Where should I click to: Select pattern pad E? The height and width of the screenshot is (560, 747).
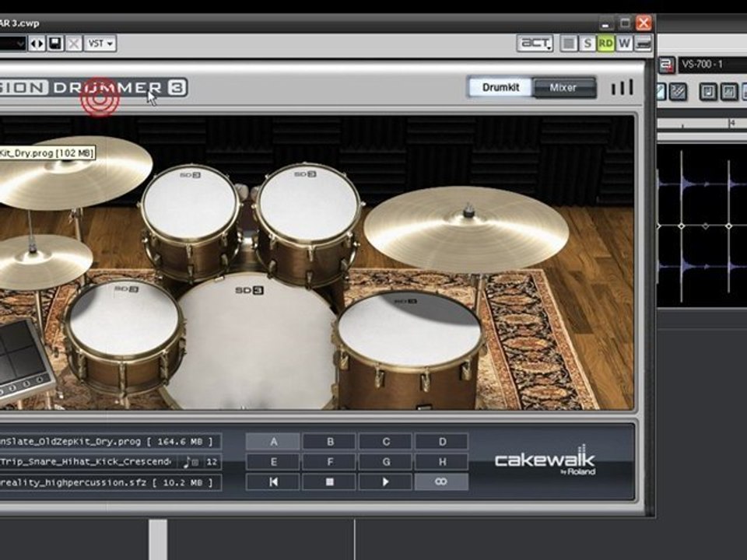point(273,462)
